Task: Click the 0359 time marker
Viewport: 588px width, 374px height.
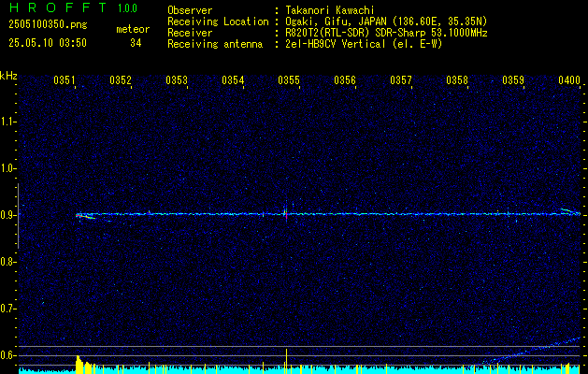Action: click(x=513, y=80)
